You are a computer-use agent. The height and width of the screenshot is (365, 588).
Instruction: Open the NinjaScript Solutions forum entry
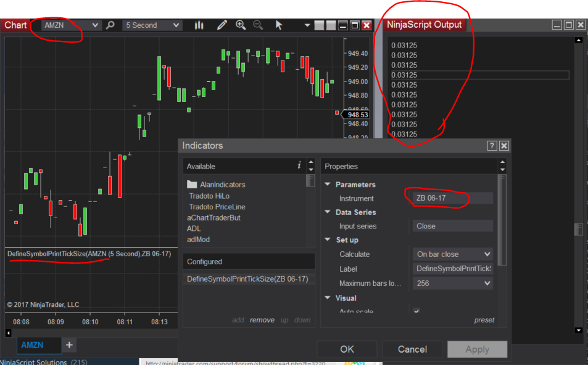click(x=44, y=362)
